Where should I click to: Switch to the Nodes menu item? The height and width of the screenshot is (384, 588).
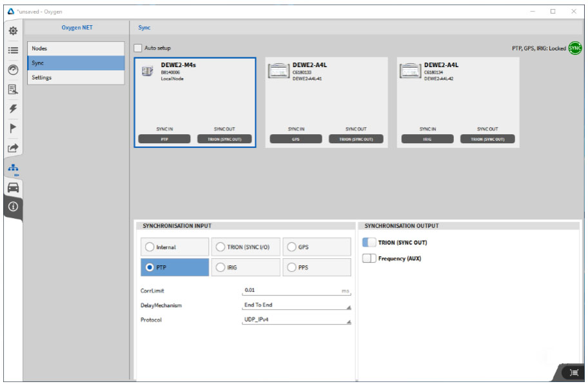pyautogui.click(x=75, y=48)
